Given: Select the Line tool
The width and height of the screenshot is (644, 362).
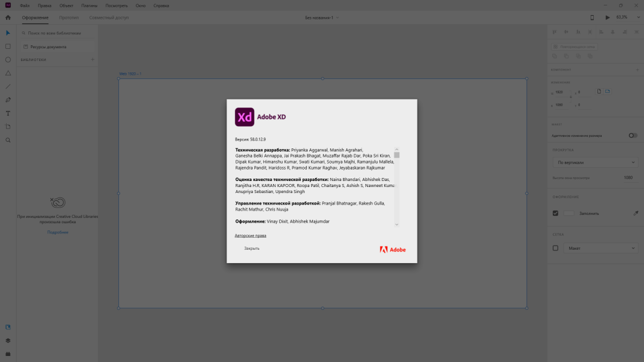Looking at the screenshot, I should click(8, 86).
